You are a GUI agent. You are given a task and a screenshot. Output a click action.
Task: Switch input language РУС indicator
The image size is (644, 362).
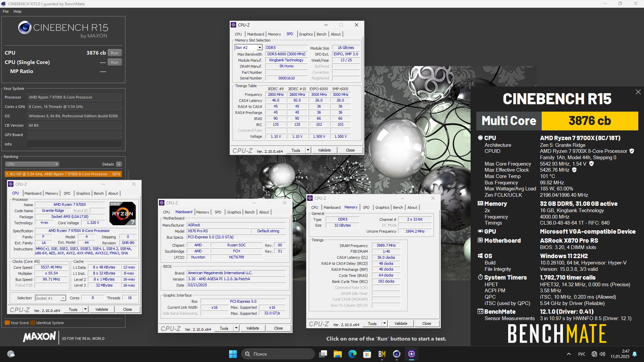(582, 354)
